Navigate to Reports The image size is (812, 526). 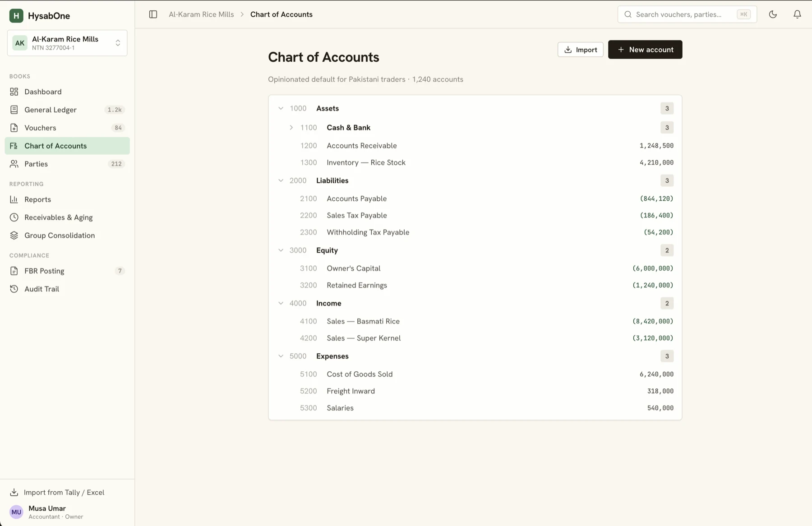[x=67, y=199]
